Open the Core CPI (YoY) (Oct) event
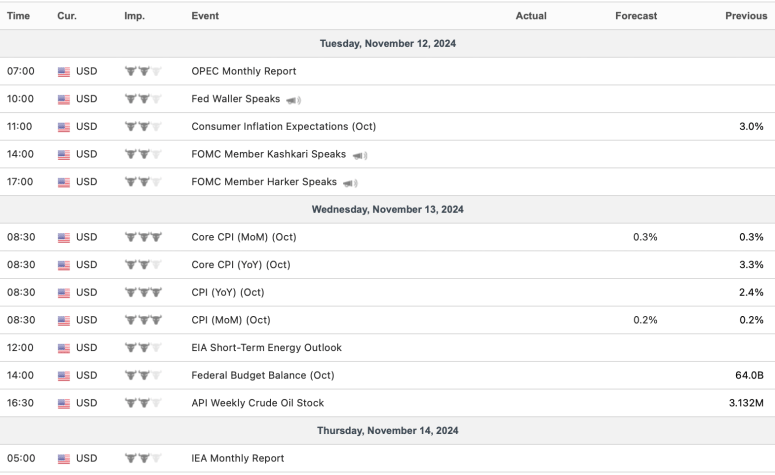 click(241, 265)
